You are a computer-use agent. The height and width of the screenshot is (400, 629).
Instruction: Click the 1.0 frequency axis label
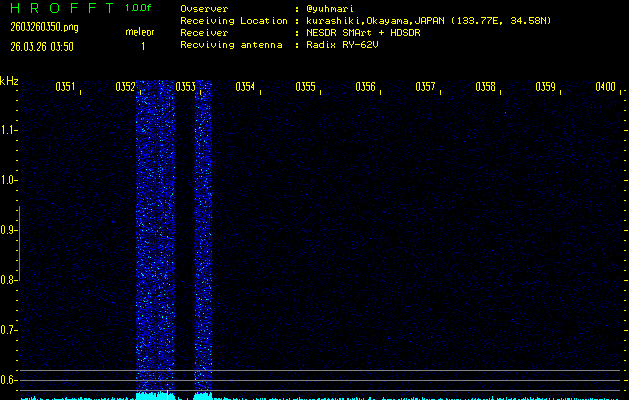click(x=9, y=180)
